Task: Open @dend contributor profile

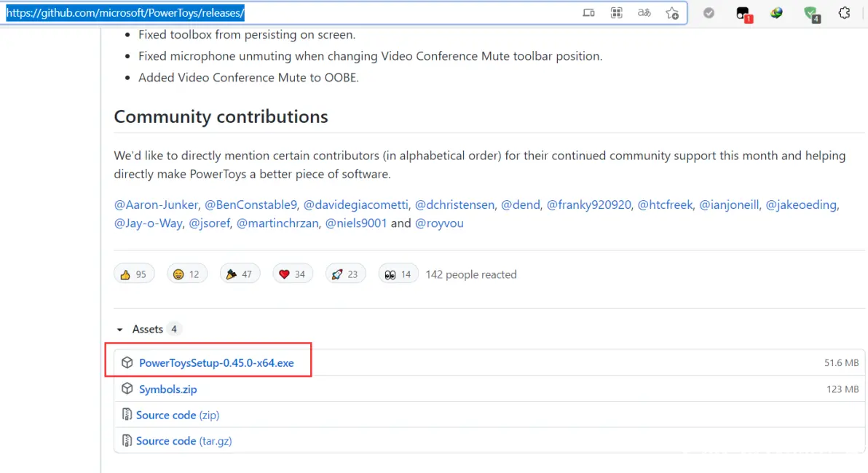Action: 521,204
